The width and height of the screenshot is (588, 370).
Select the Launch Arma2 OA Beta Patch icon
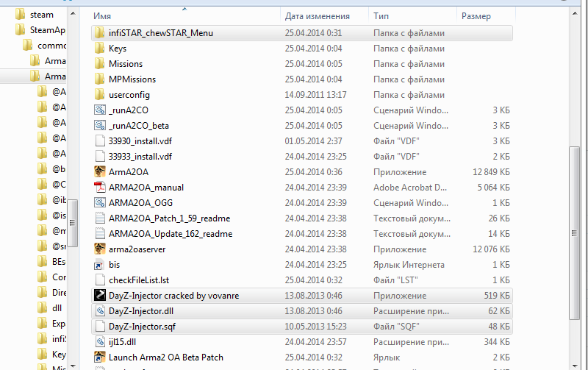100,357
